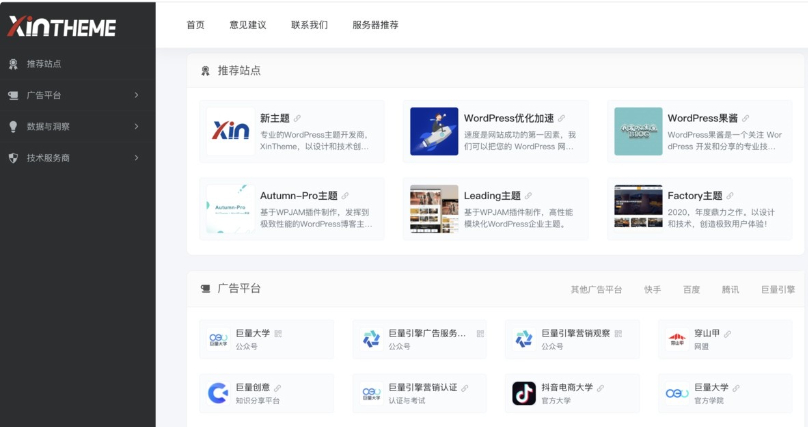Click the 巨量引擎营销认证 logo icon
Image resolution: width=808 pixels, height=427 pixels.
tap(371, 394)
